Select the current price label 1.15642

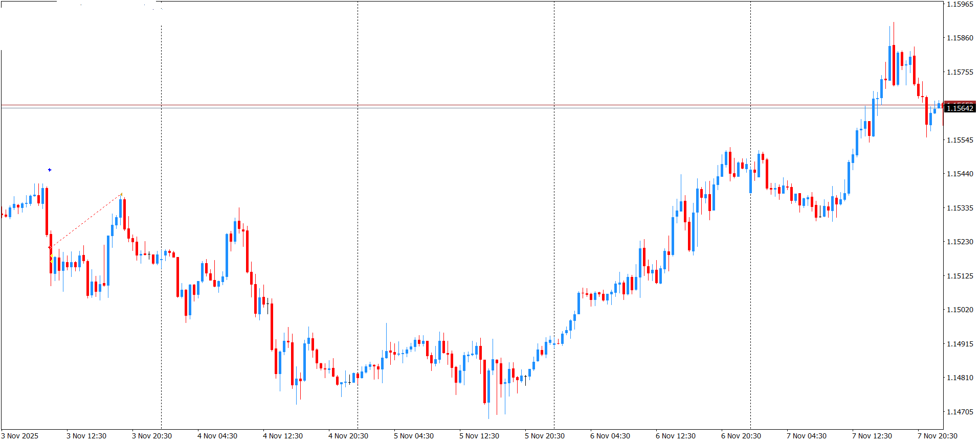(x=960, y=108)
